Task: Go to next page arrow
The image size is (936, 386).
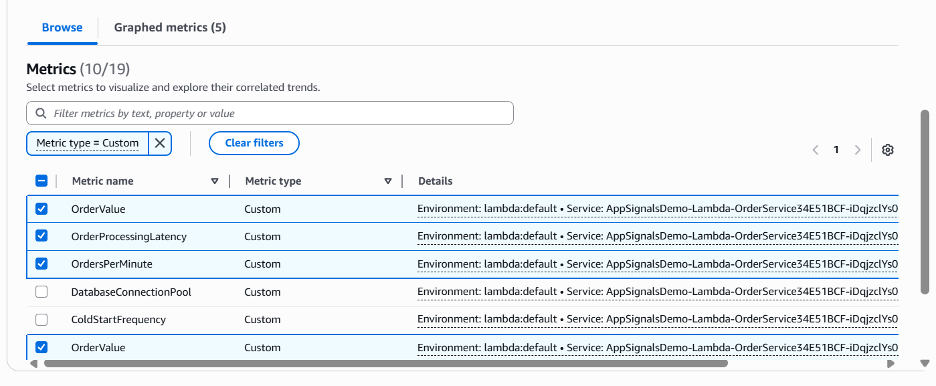Action: (857, 150)
